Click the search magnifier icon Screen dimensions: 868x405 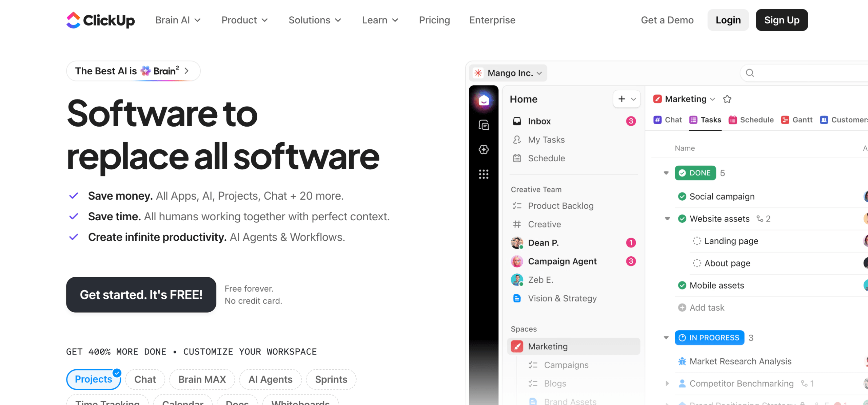tap(750, 73)
